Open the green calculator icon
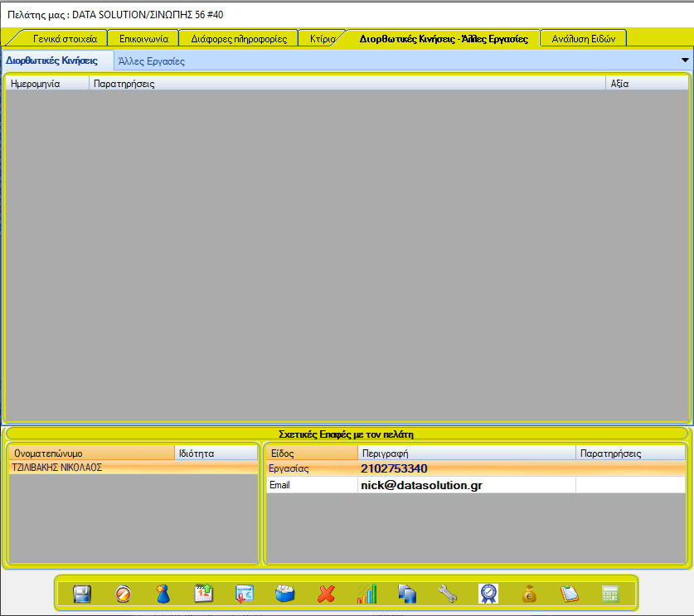The width and height of the screenshot is (694, 616). pyautogui.click(x=610, y=594)
